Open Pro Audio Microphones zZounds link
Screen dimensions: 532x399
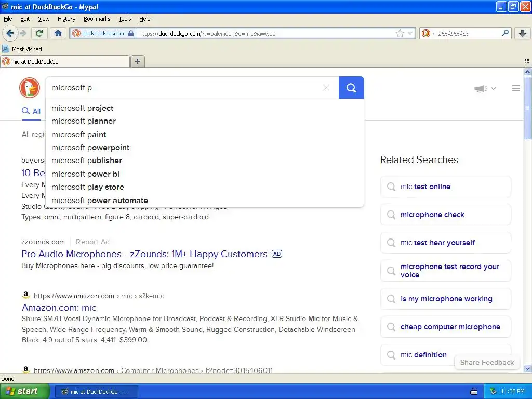point(144,254)
